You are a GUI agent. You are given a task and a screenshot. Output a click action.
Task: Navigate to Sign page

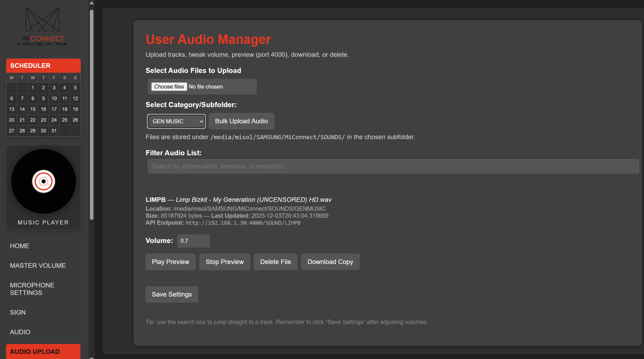click(18, 312)
